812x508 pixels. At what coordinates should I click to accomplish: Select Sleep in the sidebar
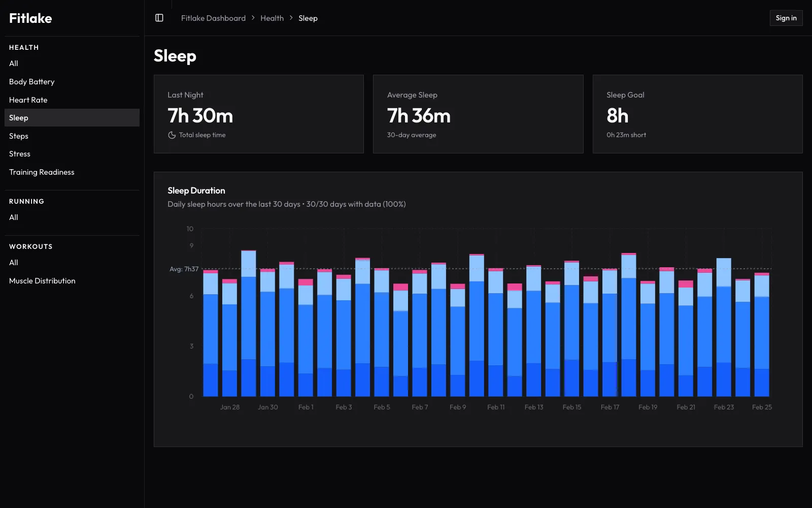point(72,118)
